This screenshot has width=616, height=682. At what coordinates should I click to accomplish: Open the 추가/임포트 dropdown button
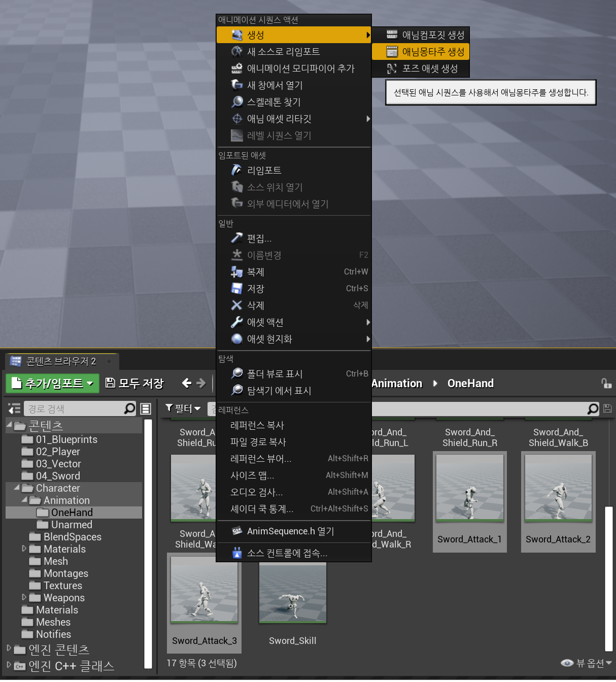pos(52,383)
